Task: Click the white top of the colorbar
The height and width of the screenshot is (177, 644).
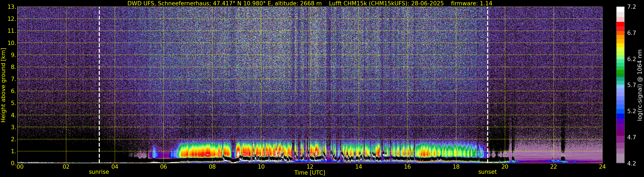Action: [x=620, y=9]
